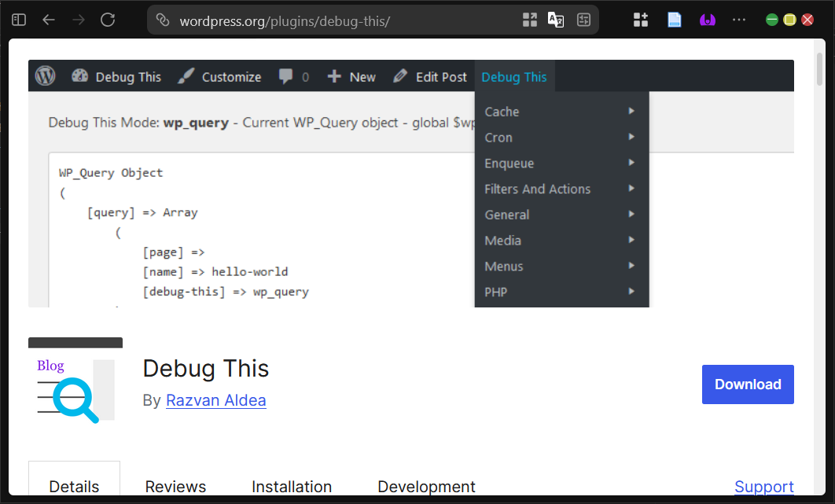Switch to the Development tab
This screenshot has height=504, width=835.
point(426,486)
